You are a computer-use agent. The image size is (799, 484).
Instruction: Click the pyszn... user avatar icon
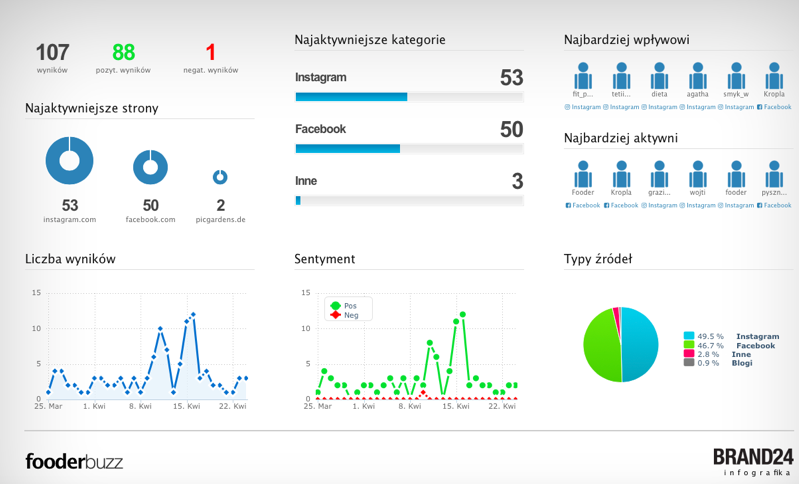click(774, 174)
